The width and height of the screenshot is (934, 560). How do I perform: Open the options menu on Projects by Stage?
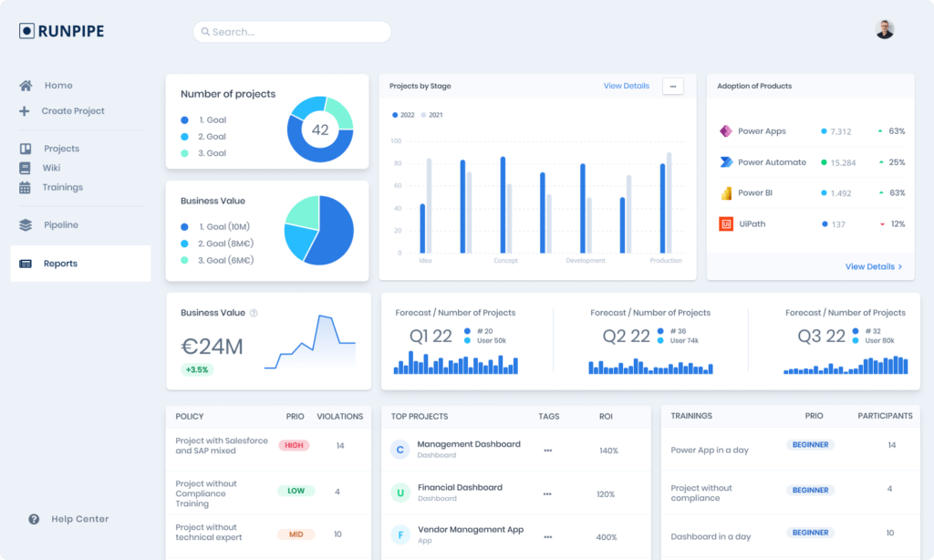coord(672,86)
